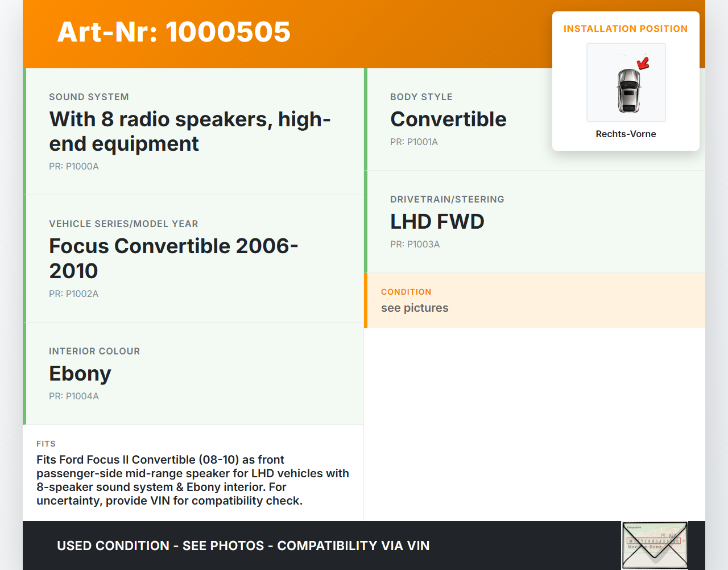Click PR code P1000A
Viewport: 728px width, 570px height.
coord(74,166)
